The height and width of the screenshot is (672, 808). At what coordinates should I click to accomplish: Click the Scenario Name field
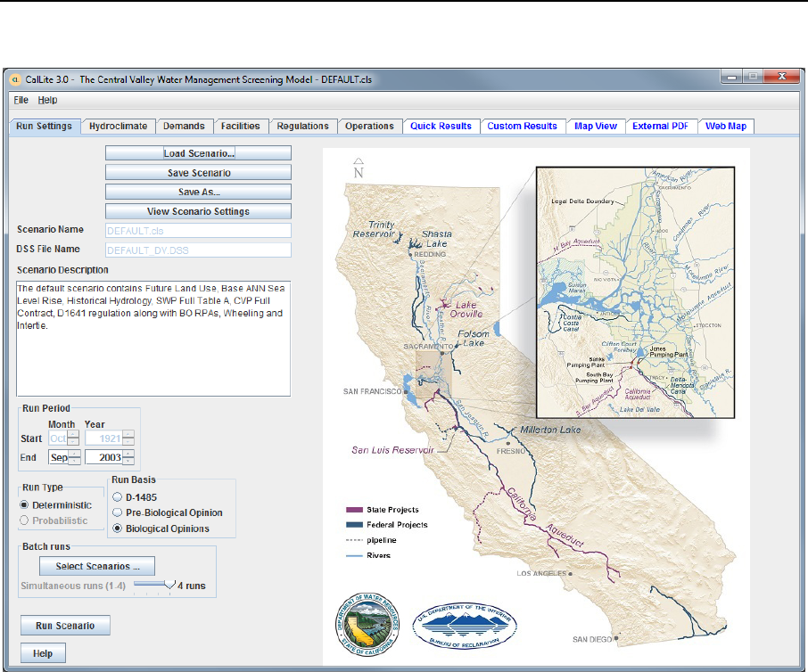(198, 231)
